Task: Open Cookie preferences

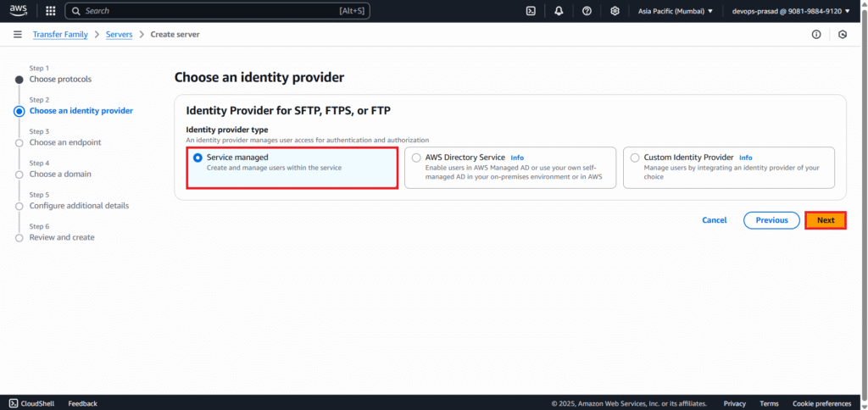Action: [x=822, y=403]
